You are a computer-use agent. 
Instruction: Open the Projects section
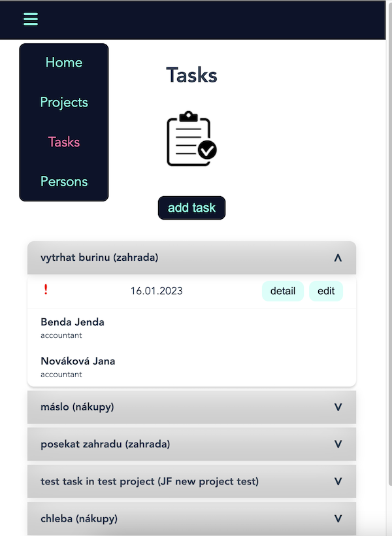[63, 102]
